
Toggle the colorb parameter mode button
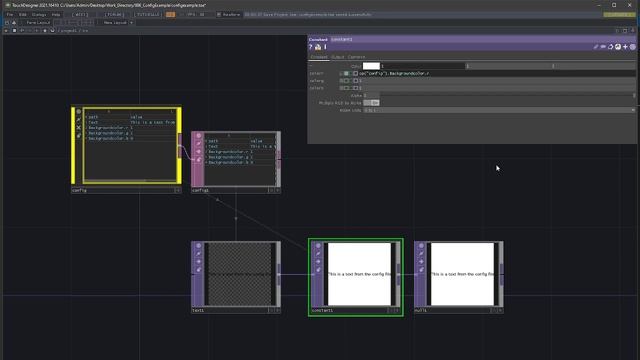pos(346,88)
